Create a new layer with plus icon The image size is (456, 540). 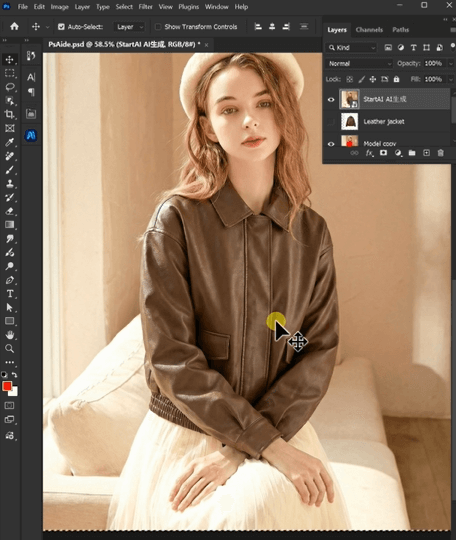426,153
